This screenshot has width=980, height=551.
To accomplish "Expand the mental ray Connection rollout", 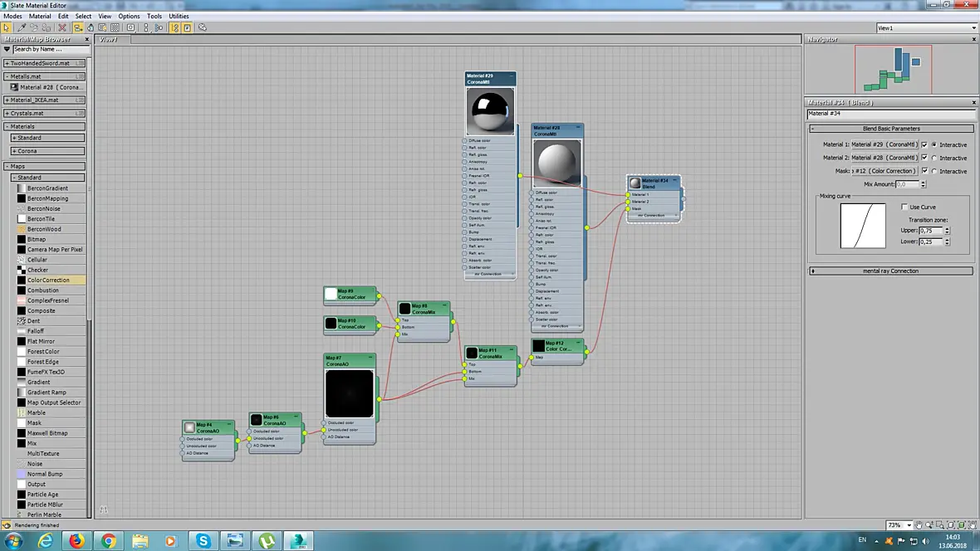I will tap(890, 271).
